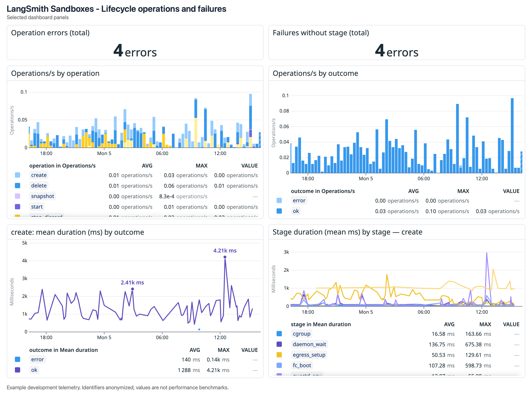Click the delete legend color swatch
The image size is (532, 397).
(x=18, y=186)
